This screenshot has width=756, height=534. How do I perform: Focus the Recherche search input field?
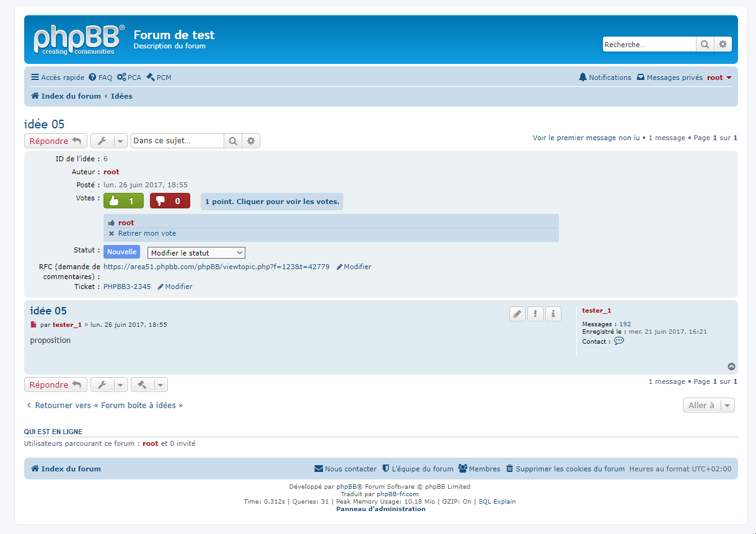click(x=649, y=45)
